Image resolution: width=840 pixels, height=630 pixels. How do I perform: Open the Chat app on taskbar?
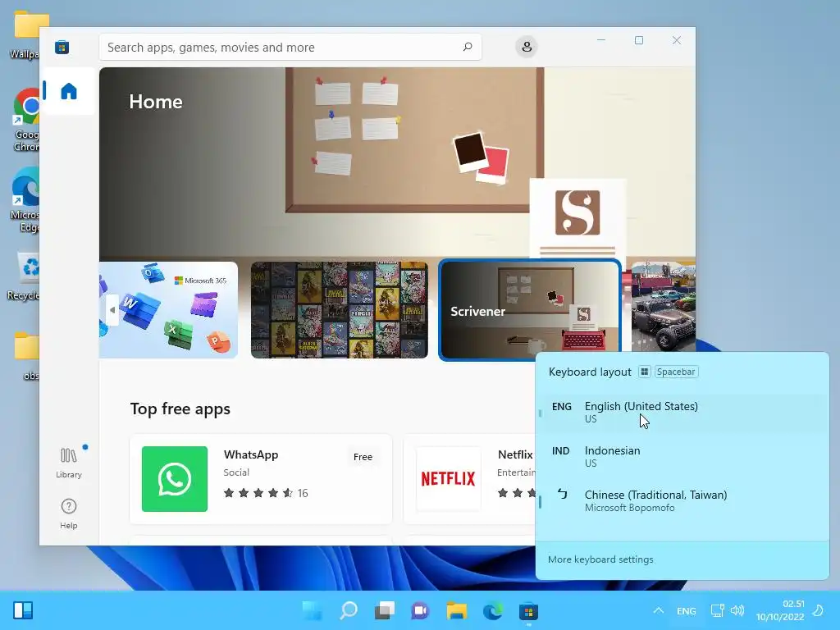421,610
